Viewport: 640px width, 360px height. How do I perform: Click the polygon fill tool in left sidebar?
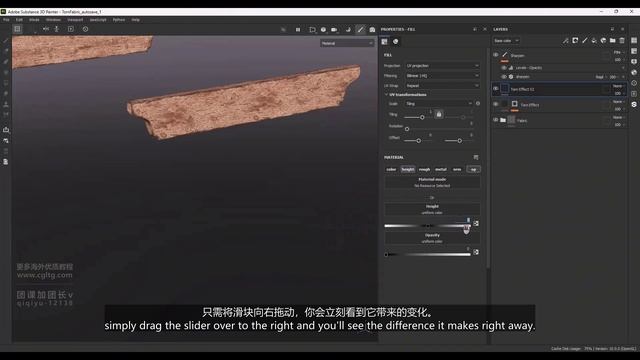pyautogui.click(x=6, y=83)
